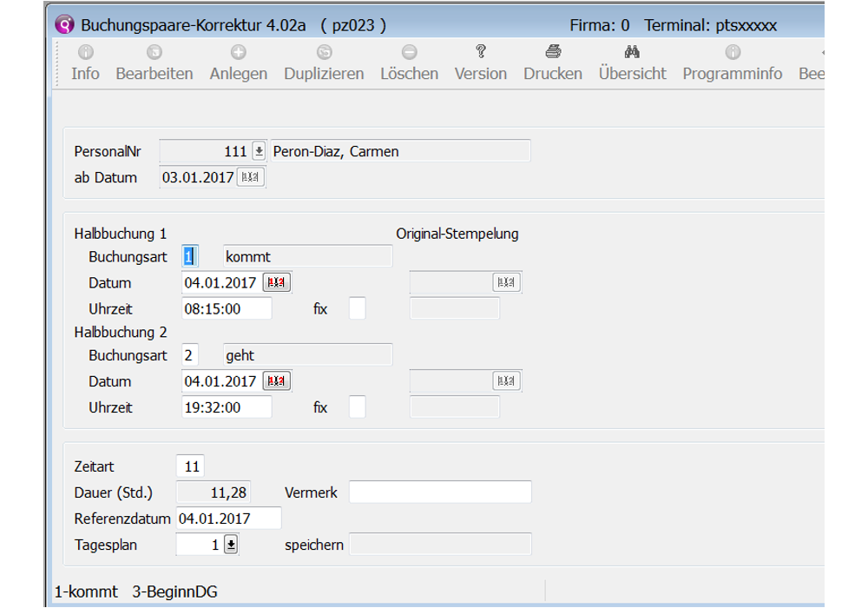
Task: Select the 08:15:00 Uhrzeit field
Action: click(x=227, y=308)
